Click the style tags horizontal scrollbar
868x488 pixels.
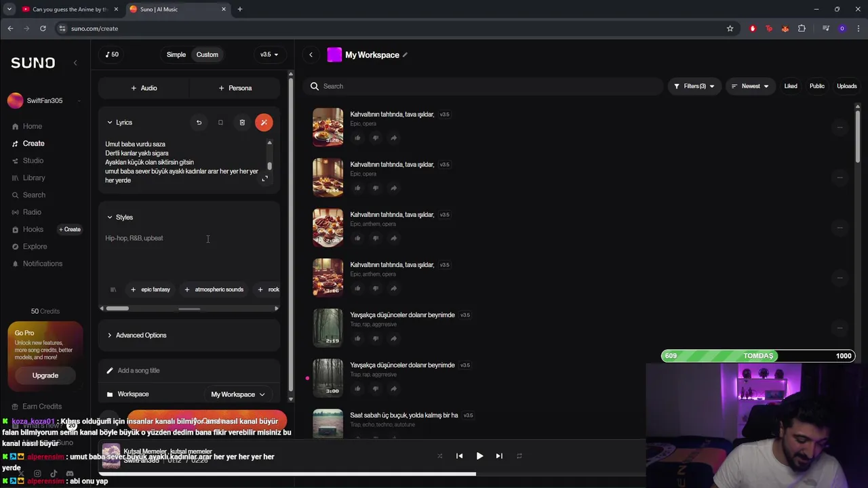coord(117,308)
